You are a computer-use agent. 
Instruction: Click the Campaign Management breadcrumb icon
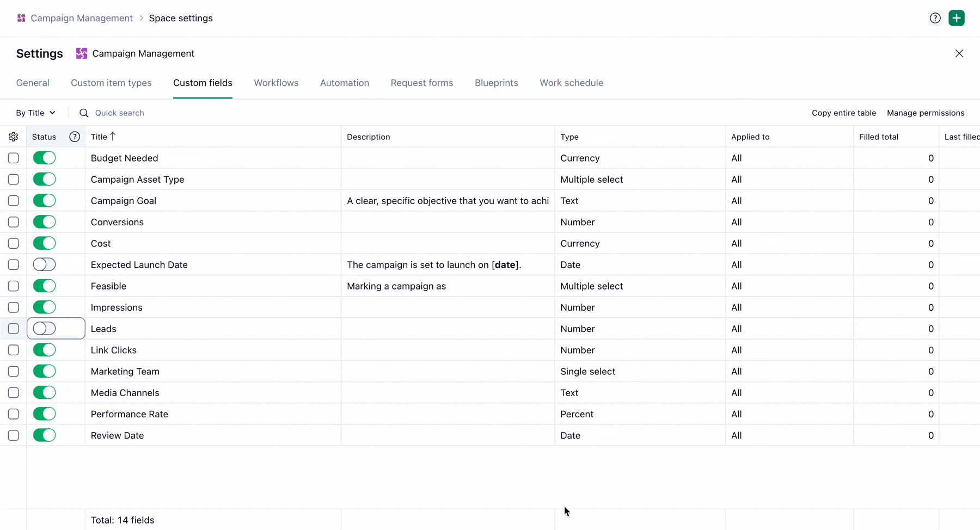pos(21,18)
